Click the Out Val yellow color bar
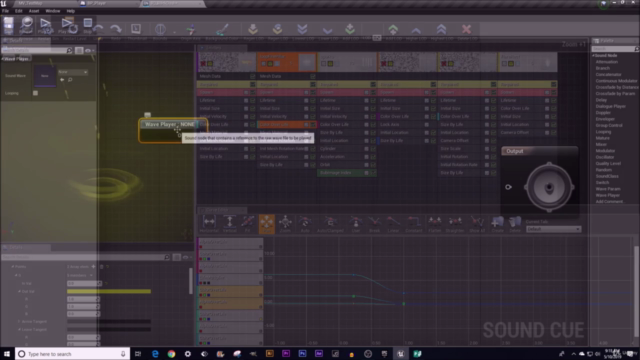 [x=109, y=291]
